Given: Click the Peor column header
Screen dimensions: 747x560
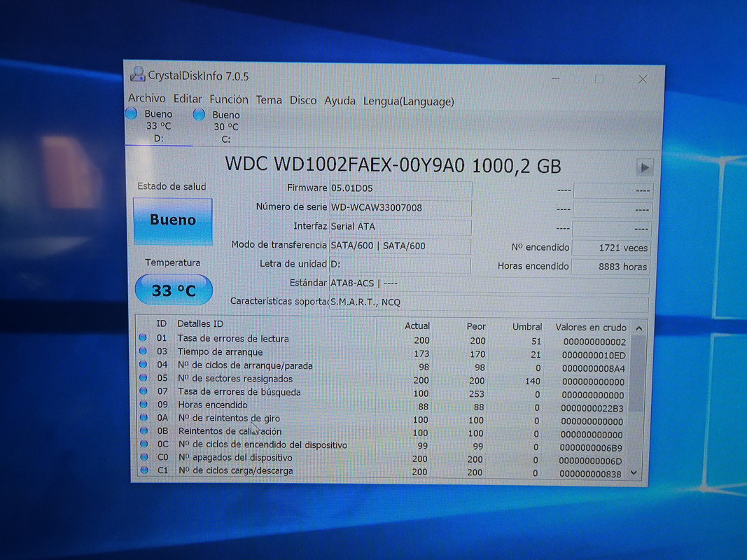Looking at the screenshot, I should tap(476, 327).
